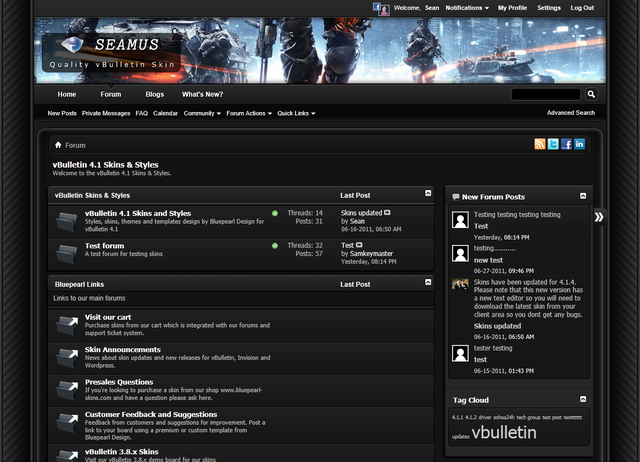Viewport: 640px width, 462px height.
Task: Click green status dot for vBulletin 4.1 Skins
Action: pyautogui.click(x=275, y=213)
